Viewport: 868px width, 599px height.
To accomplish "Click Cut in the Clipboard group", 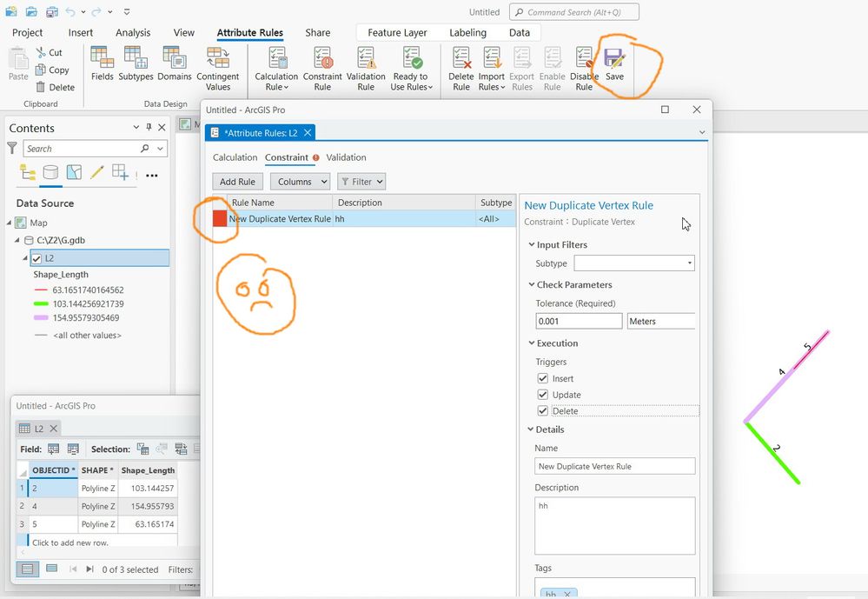I will tap(50, 52).
